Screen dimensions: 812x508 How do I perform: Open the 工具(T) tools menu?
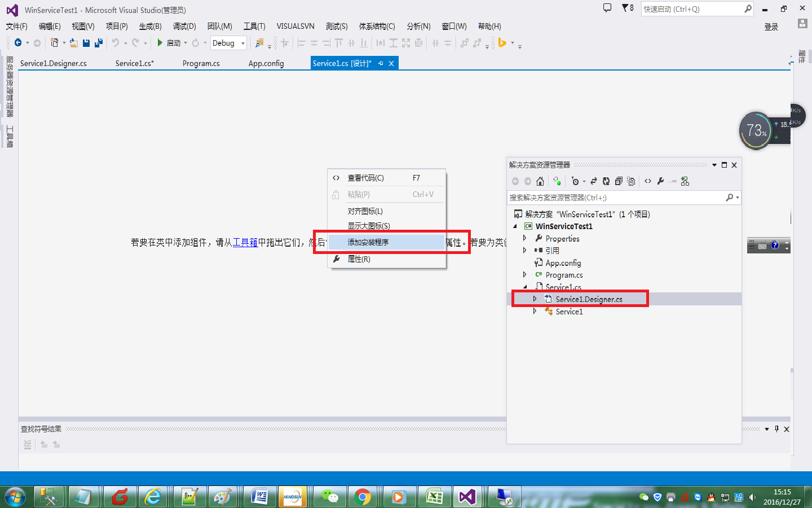pyautogui.click(x=254, y=26)
